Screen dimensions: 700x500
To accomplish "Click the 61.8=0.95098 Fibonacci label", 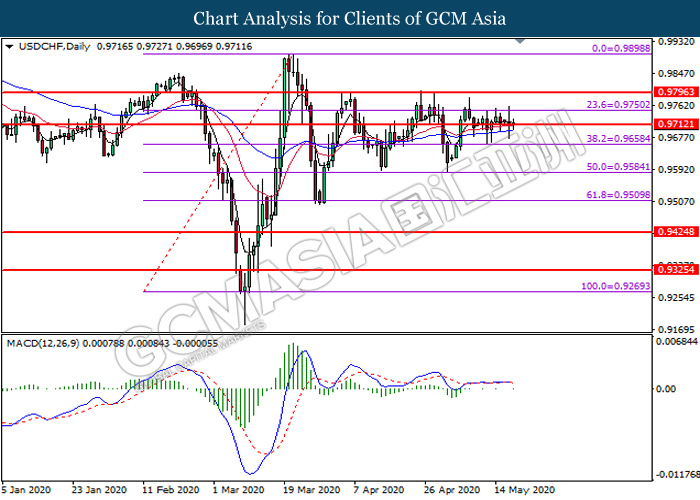I will point(618,195).
